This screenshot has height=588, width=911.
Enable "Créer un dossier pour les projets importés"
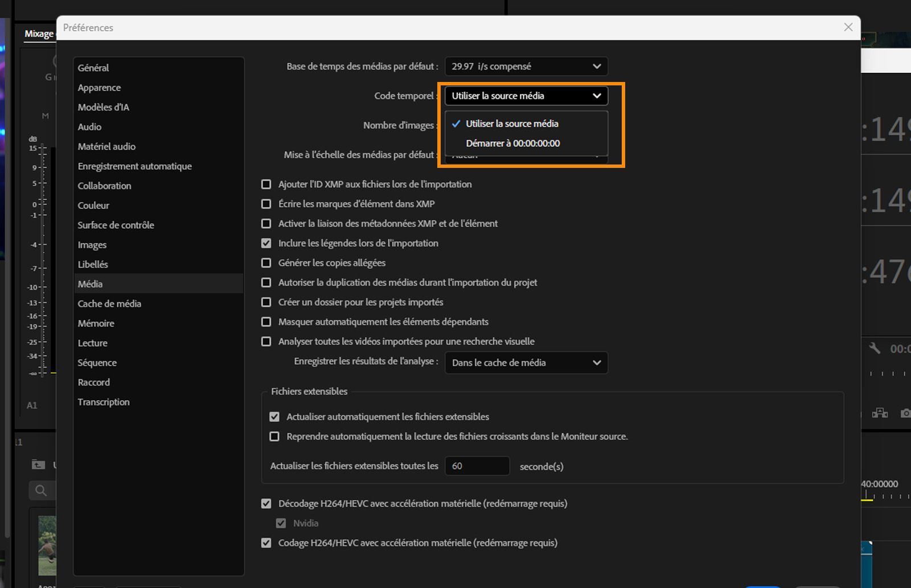pyautogui.click(x=266, y=302)
